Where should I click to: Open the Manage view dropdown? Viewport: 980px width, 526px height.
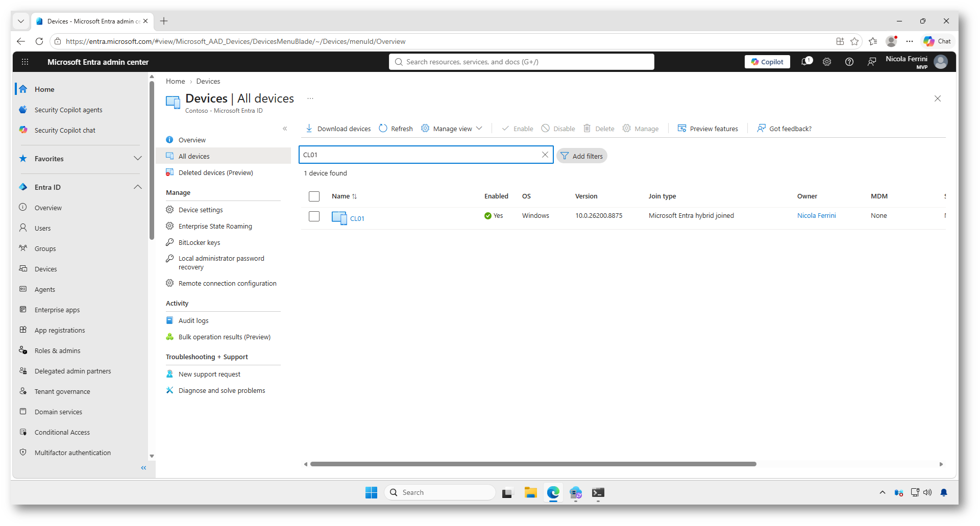(x=452, y=129)
